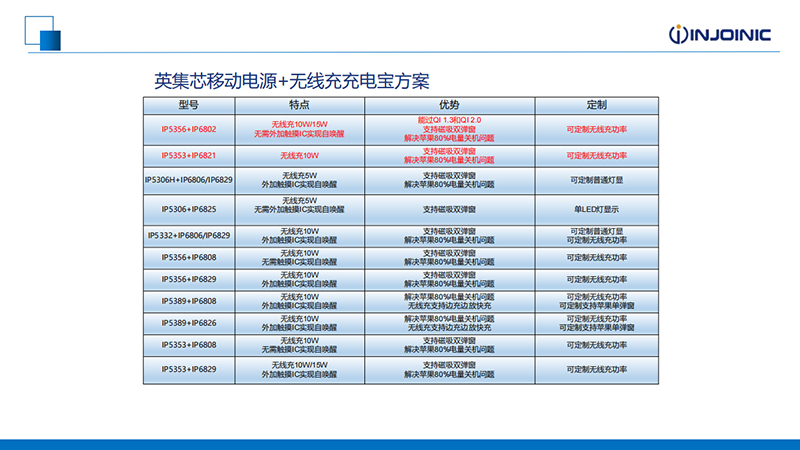Click 无线充10W/15W feature in IP5356+IP6802 row
Viewport: 800px width, 450px height.
[x=299, y=124]
